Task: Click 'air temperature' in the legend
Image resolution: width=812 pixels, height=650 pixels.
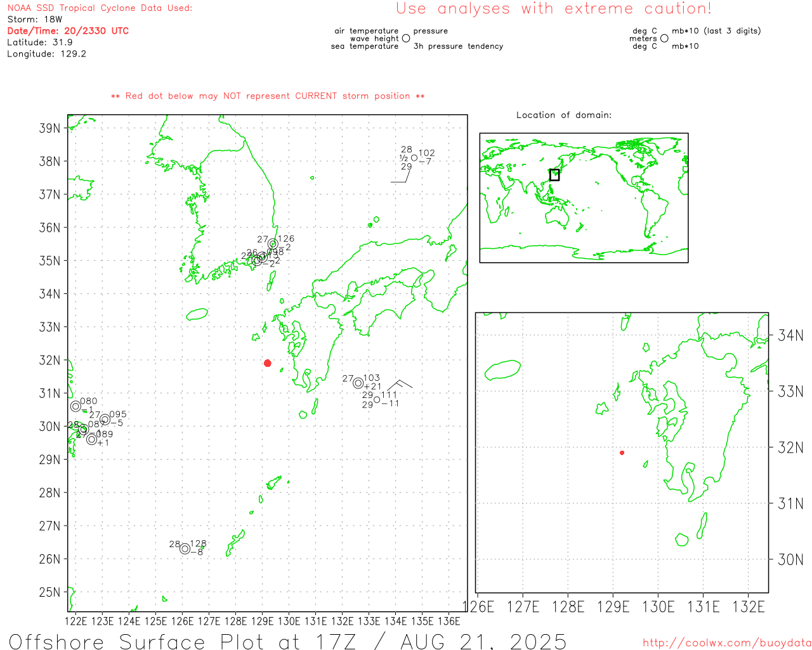Action: (x=367, y=30)
